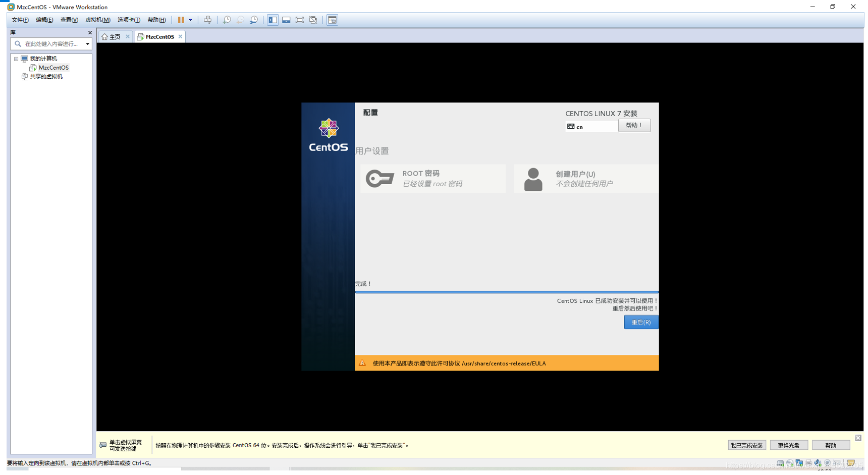The image size is (868, 475).
Task: Click the ROOT password key icon
Action: (379, 178)
